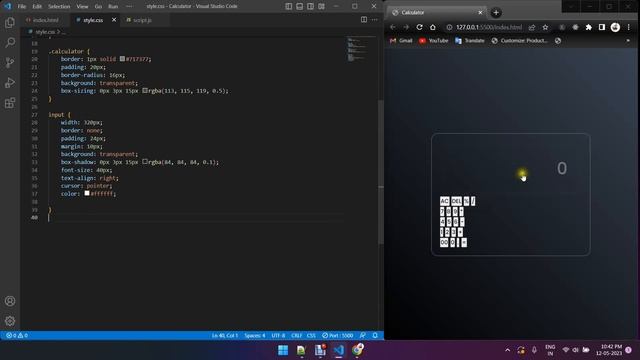
Task: Open the Explorer view in VS Code
Action: click(10, 22)
